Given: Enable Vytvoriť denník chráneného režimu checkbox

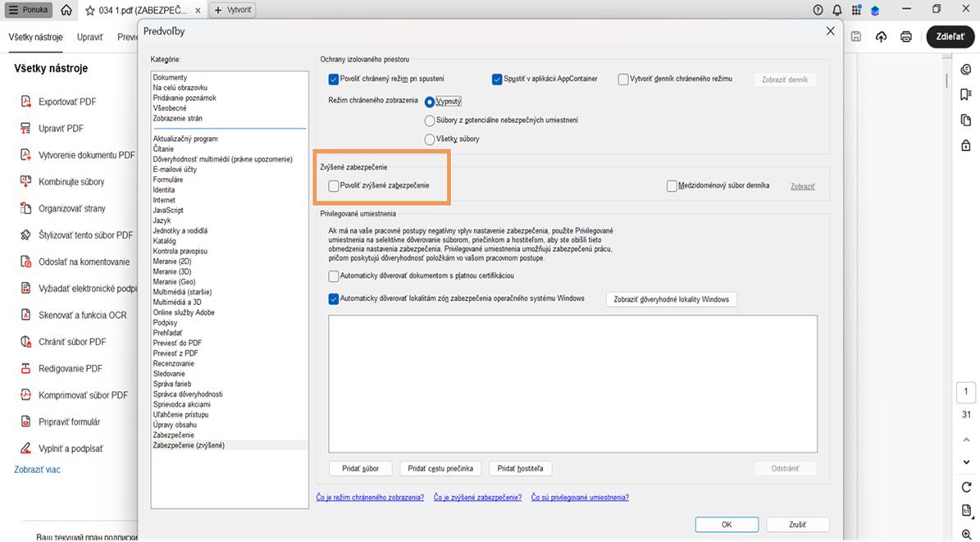Looking at the screenshot, I should click(x=623, y=80).
